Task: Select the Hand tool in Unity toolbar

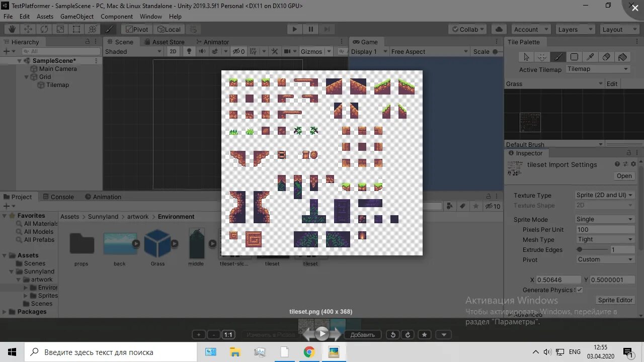Action: [12, 29]
